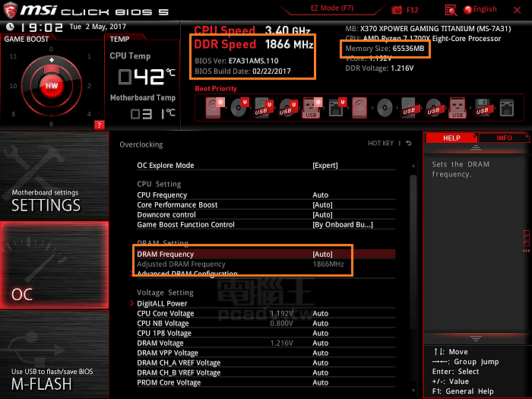Click DRAM CH_A VREF Voltage Auto field
The height and width of the screenshot is (399, 532).
click(320, 363)
